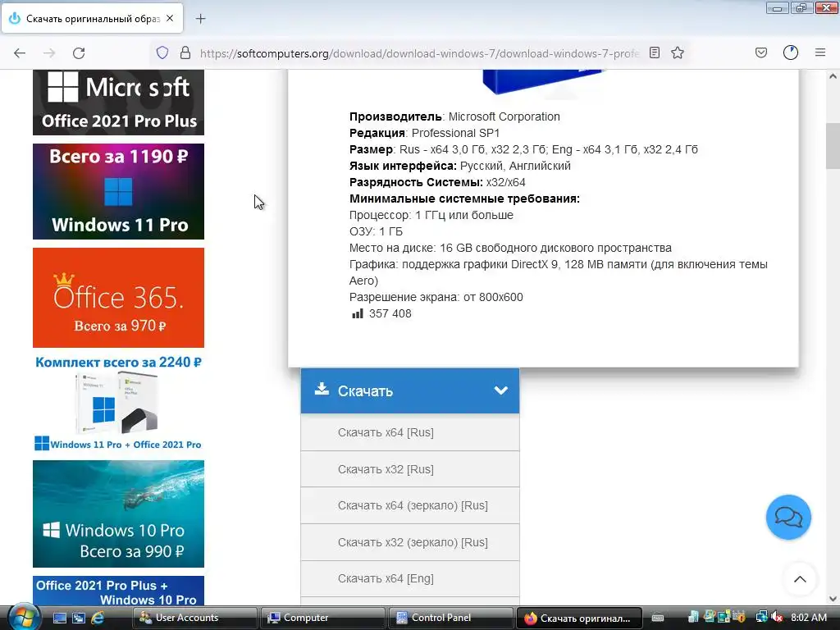The width and height of the screenshot is (840, 630).
Task: Open the shield tracking protection icon
Action: [x=162, y=52]
